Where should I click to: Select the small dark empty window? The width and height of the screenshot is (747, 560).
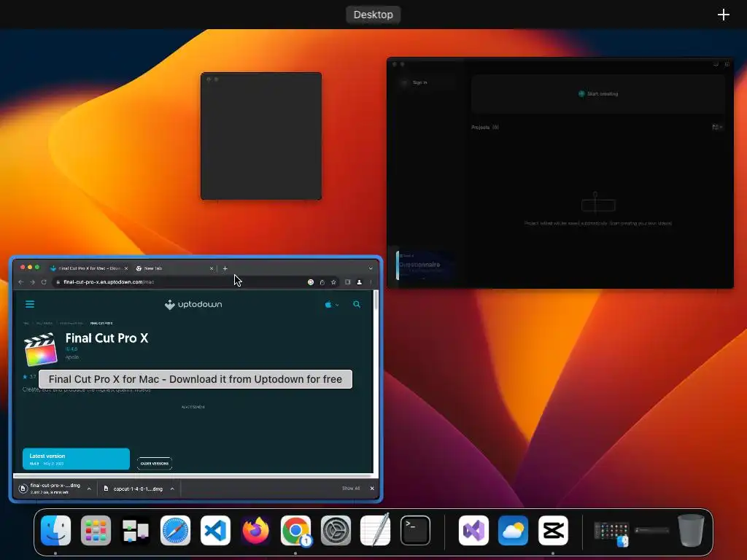(x=261, y=136)
